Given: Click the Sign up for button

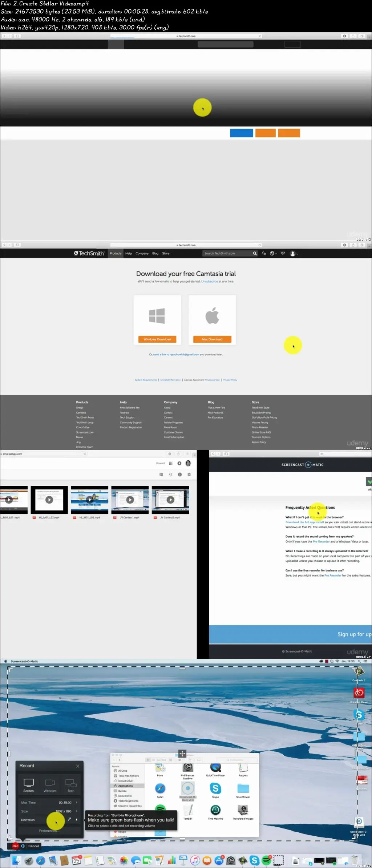Looking at the screenshot, I should coord(355,634).
